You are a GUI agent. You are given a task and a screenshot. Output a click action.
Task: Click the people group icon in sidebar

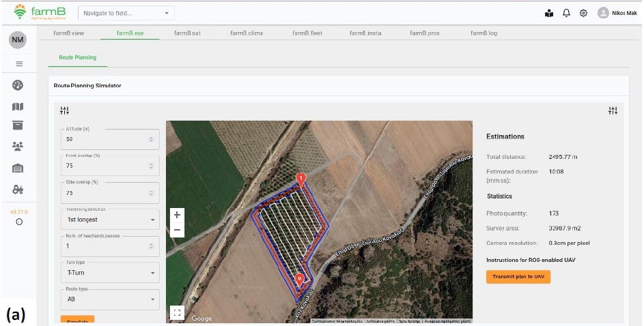coord(18,147)
